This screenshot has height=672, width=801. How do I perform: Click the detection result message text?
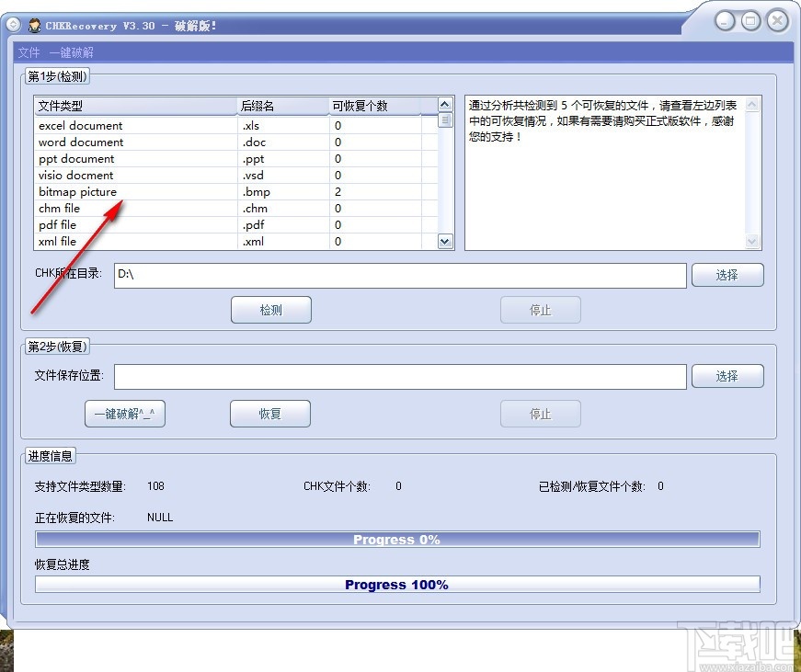(602, 121)
